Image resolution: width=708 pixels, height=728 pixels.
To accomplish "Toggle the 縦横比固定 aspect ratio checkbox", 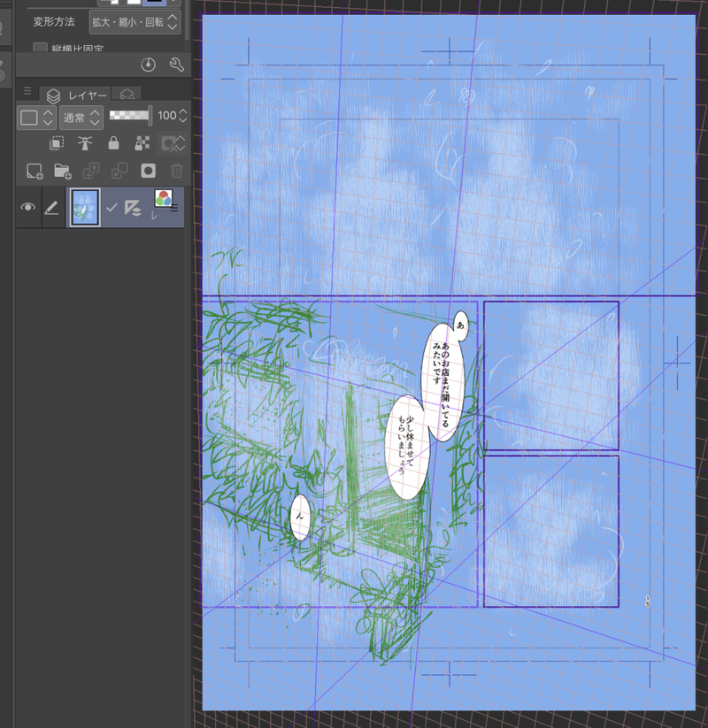I will [x=41, y=48].
